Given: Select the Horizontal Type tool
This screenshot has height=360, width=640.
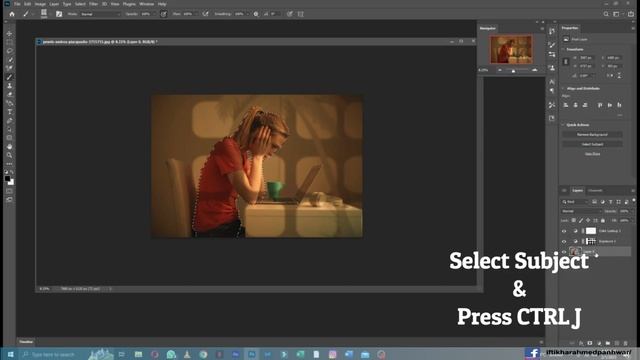Looking at the screenshot, I should [9, 112].
